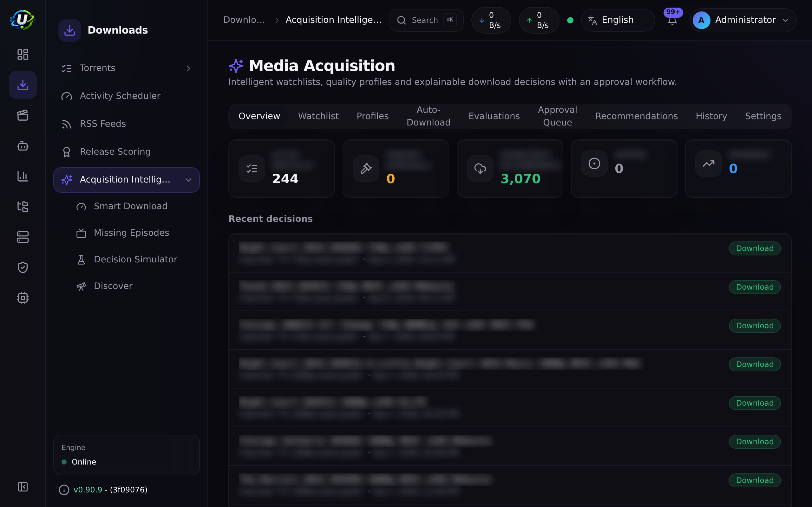Expand the Torrents submenu chevron
The image size is (812, 507).
[188, 68]
